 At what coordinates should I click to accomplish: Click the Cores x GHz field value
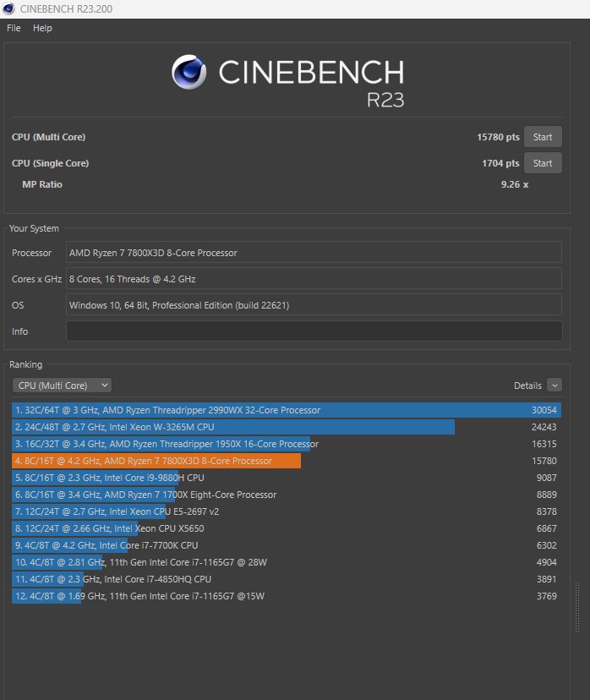(314, 279)
